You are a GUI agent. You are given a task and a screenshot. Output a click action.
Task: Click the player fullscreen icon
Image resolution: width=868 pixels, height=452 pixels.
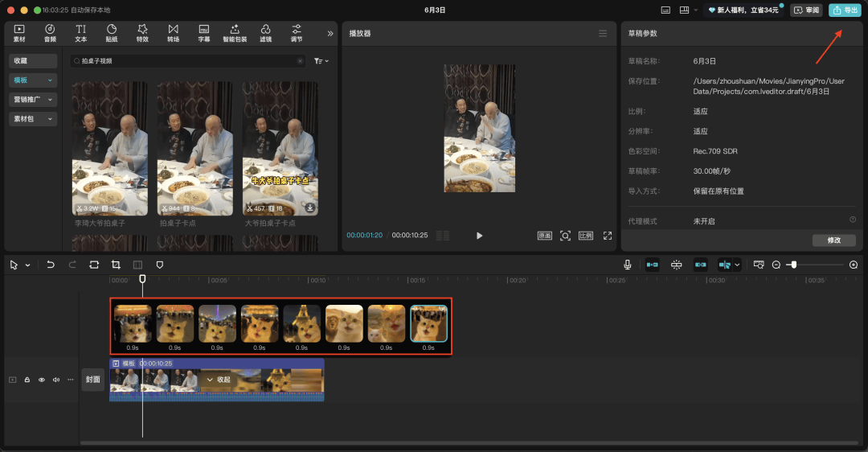tap(608, 236)
